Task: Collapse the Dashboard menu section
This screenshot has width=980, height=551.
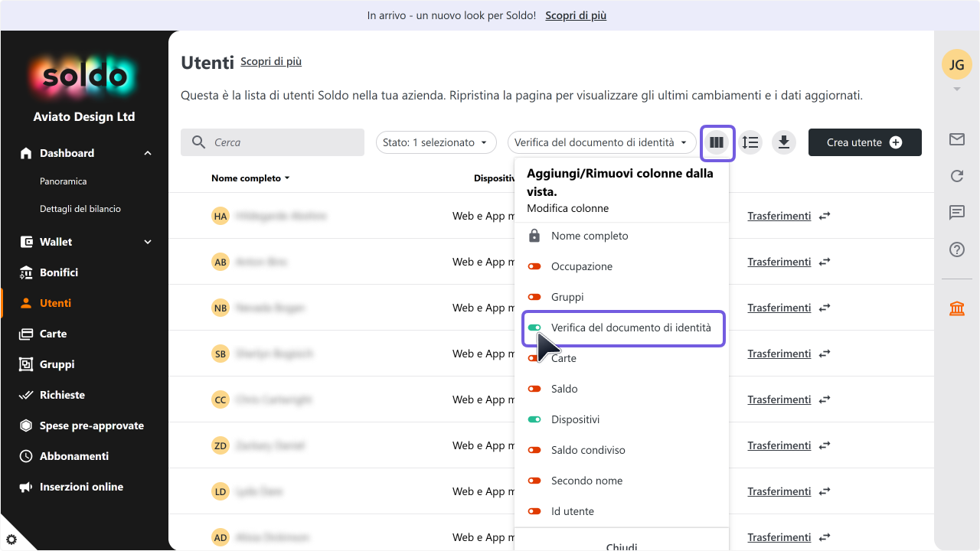Action: pyautogui.click(x=148, y=153)
